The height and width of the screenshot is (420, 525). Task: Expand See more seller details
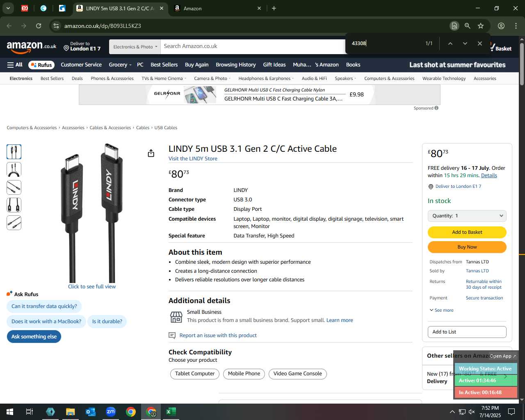point(441,310)
